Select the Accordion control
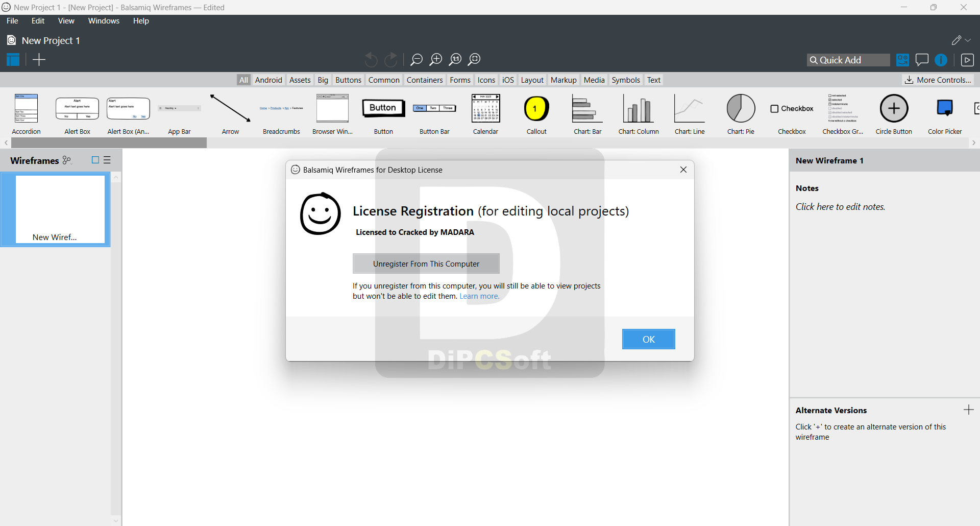 click(x=26, y=114)
